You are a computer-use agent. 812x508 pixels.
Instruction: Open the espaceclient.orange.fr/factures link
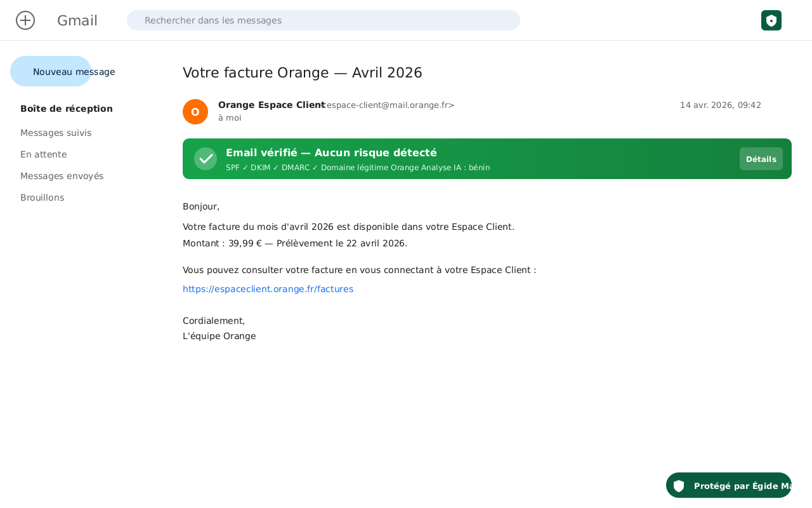268,289
